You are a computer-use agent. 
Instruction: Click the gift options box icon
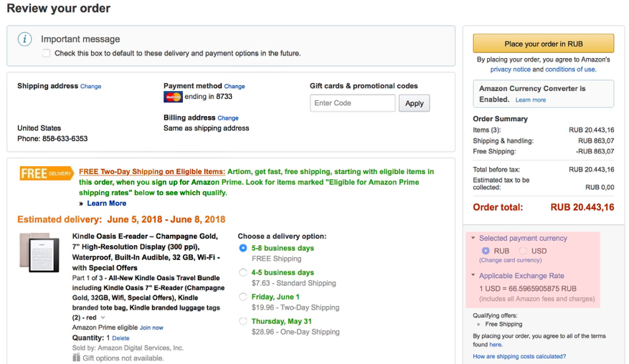point(77,358)
